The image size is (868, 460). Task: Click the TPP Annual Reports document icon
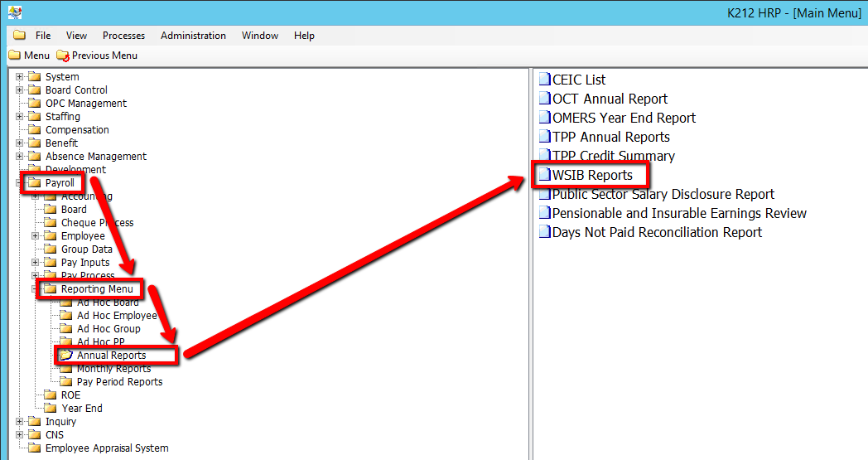[x=544, y=137]
